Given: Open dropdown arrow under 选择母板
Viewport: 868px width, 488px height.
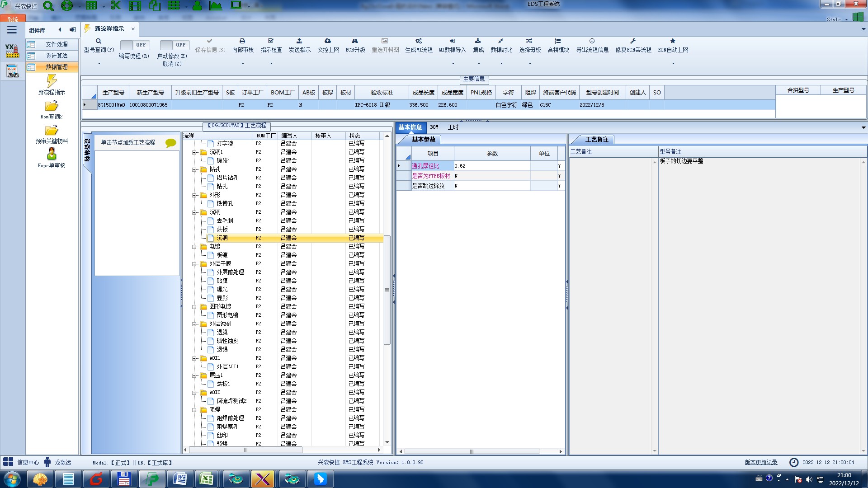Looking at the screenshot, I should (530, 64).
